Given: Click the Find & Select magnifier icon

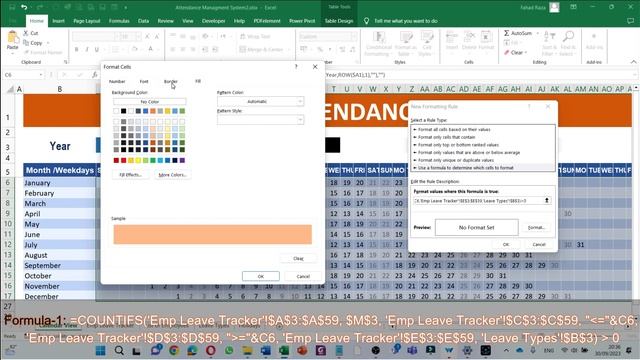Looking at the screenshot, I should (x=568, y=37).
